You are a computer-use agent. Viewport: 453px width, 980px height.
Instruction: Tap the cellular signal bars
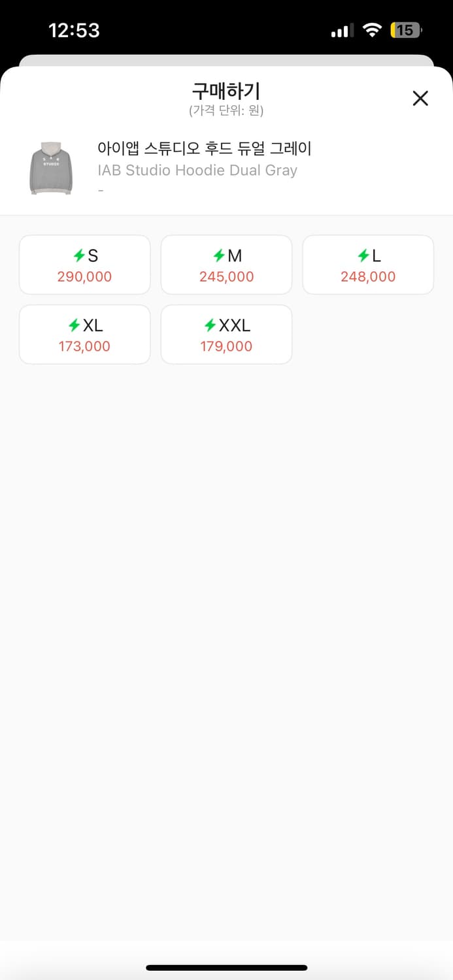pos(342,30)
